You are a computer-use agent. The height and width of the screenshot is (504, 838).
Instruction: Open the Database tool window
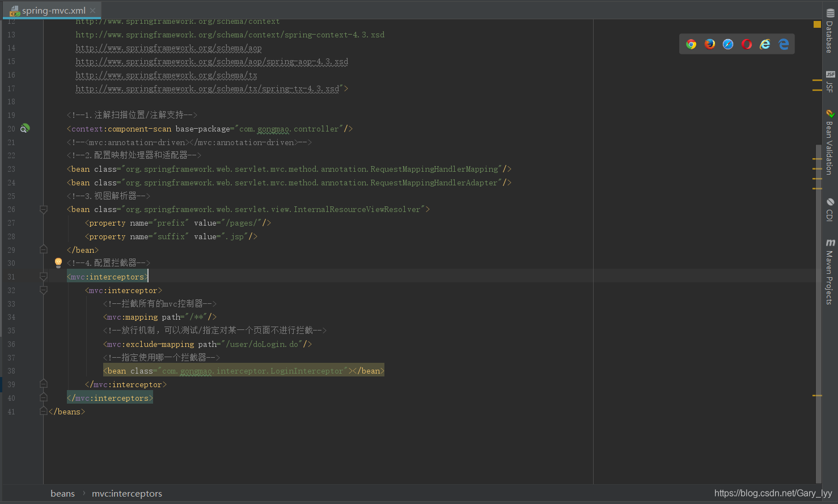tap(830, 31)
